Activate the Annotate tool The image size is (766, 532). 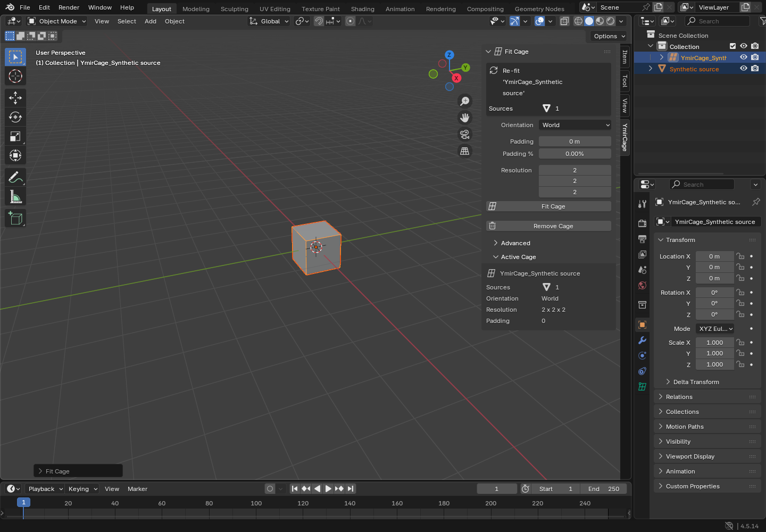[x=15, y=177]
